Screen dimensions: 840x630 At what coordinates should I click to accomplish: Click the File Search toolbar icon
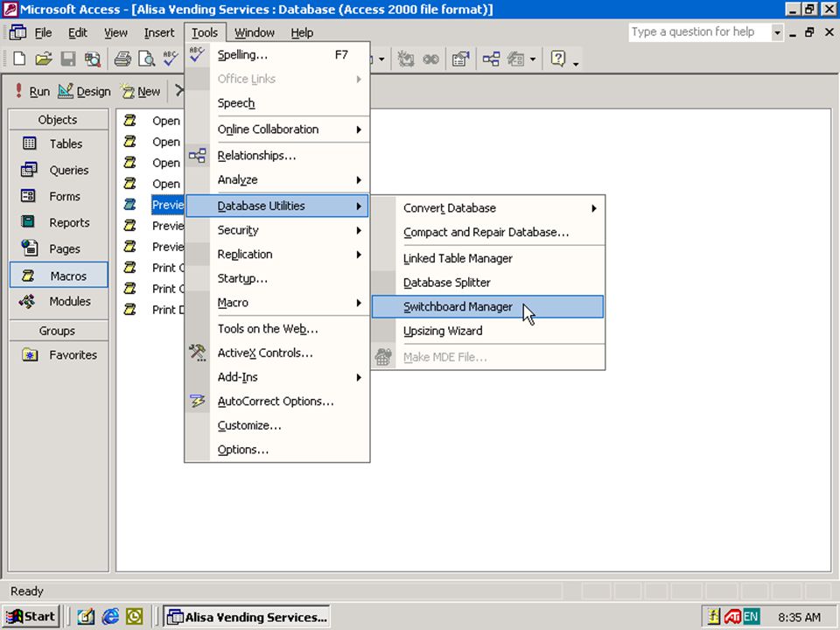pyautogui.click(x=92, y=59)
